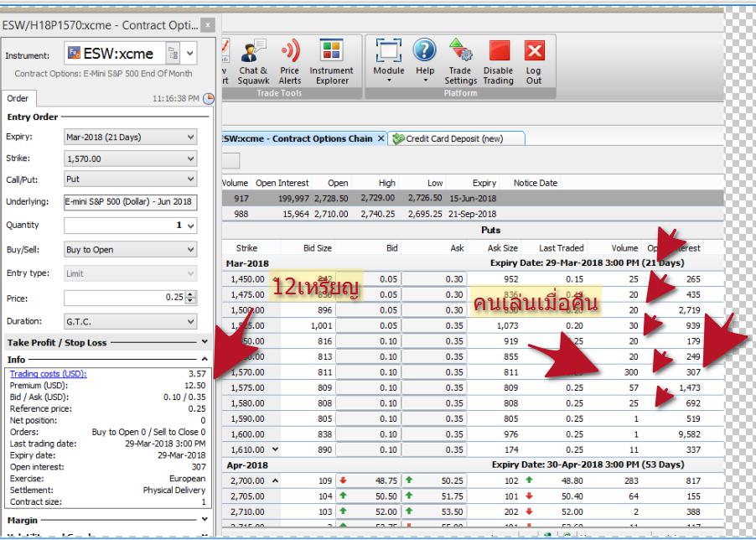The height and width of the screenshot is (540, 756).
Task: Click the Trading costs (USD) link
Action: [x=42, y=373]
